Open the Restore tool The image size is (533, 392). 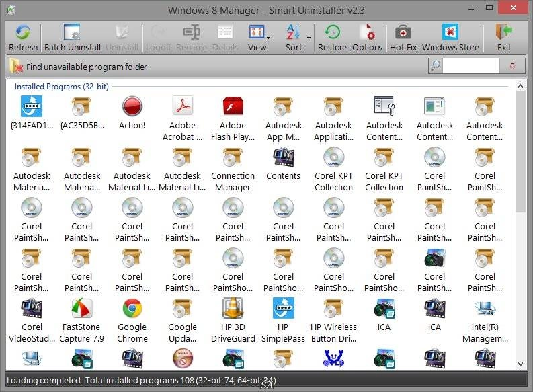pos(332,38)
